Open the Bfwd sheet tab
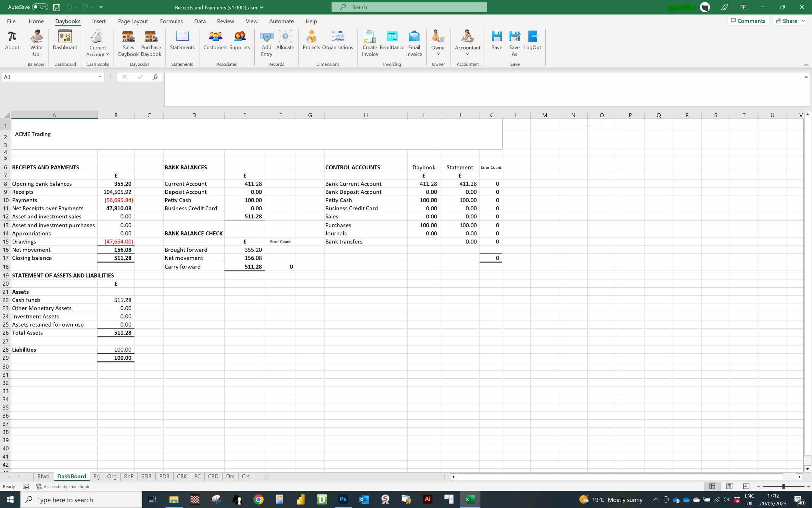The image size is (812, 508). [43, 476]
